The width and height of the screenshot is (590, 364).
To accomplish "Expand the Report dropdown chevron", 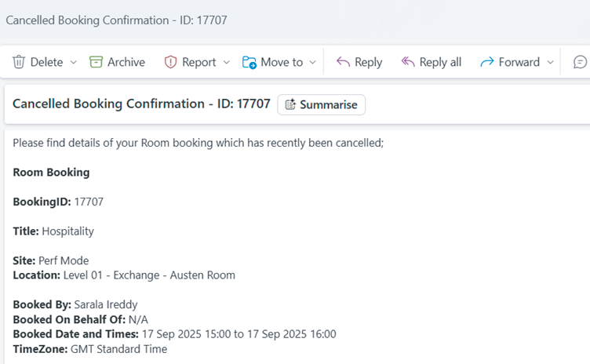I will pos(227,62).
